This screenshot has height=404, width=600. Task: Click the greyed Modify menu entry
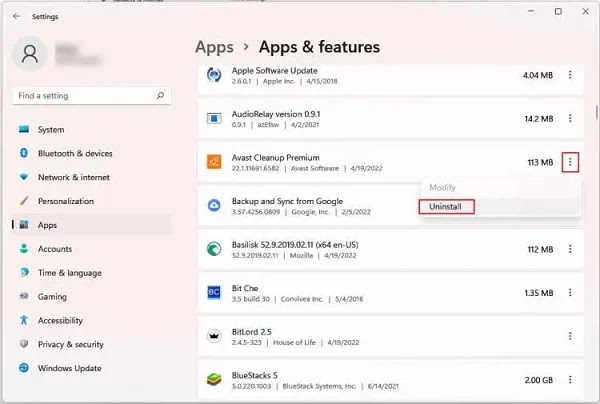coord(442,187)
